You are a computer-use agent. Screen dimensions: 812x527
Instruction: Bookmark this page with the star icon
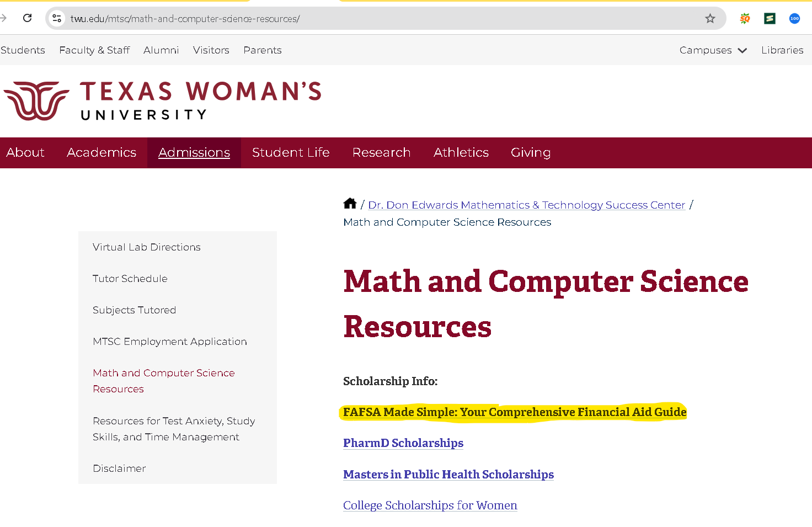point(710,18)
